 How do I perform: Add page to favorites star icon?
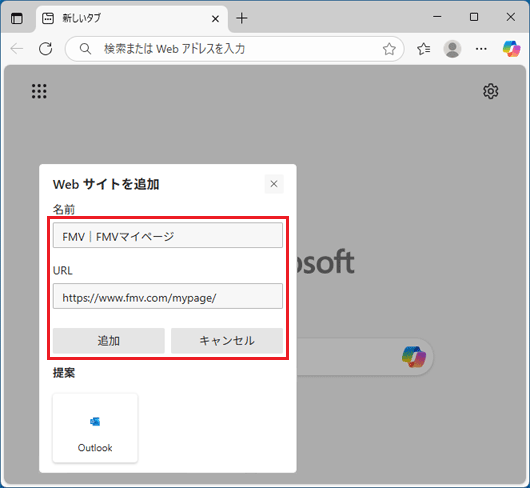(x=389, y=49)
